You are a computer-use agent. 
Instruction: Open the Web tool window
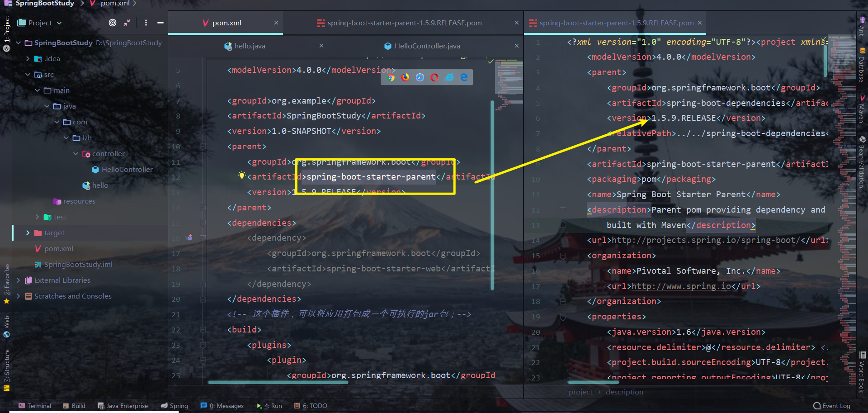[7, 327]
